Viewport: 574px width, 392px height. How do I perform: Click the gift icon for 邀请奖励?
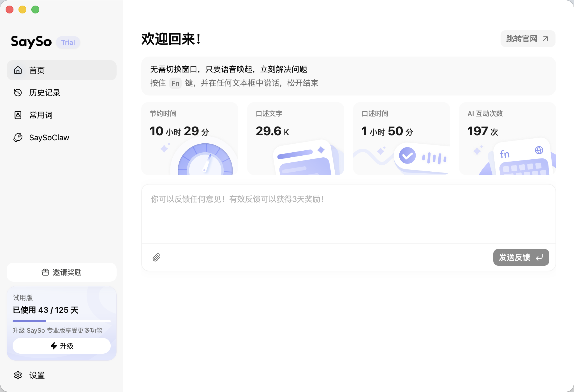pos(45,272)
